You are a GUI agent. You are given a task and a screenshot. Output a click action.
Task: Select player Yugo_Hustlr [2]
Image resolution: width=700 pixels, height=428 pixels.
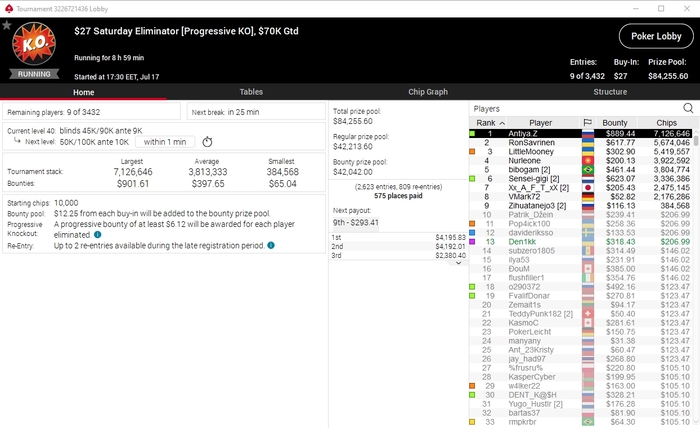pyautogui.click(x=580, y=404)
